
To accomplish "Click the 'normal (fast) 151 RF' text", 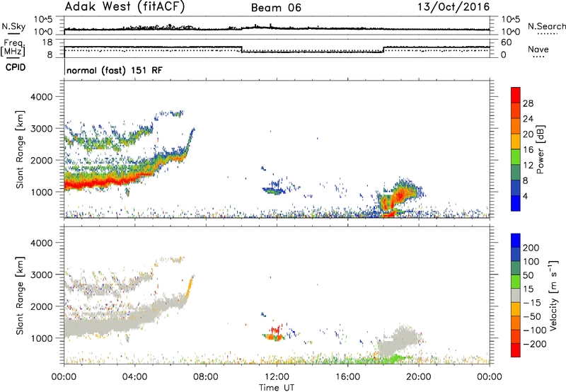I will (x=115, y=70).
